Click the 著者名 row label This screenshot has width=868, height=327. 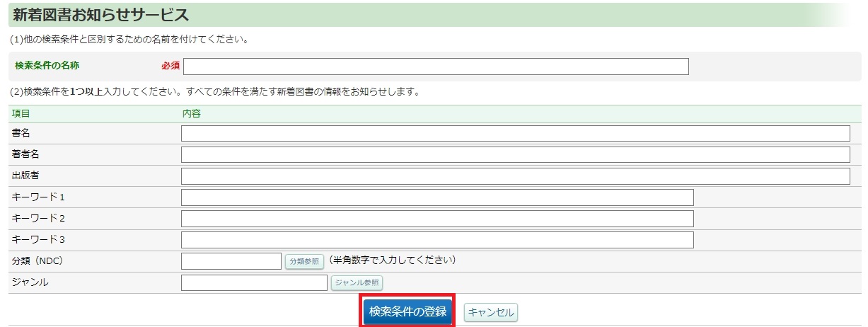(x=25, y=154)
